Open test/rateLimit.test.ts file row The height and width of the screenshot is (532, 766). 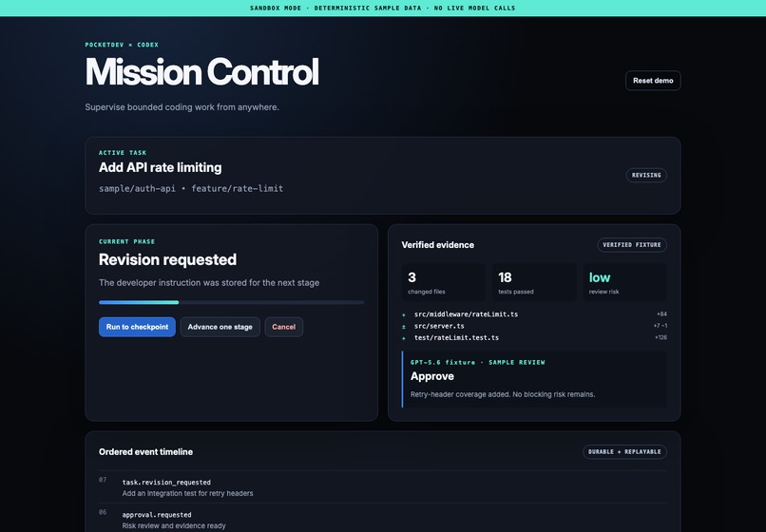coord(534,337)
